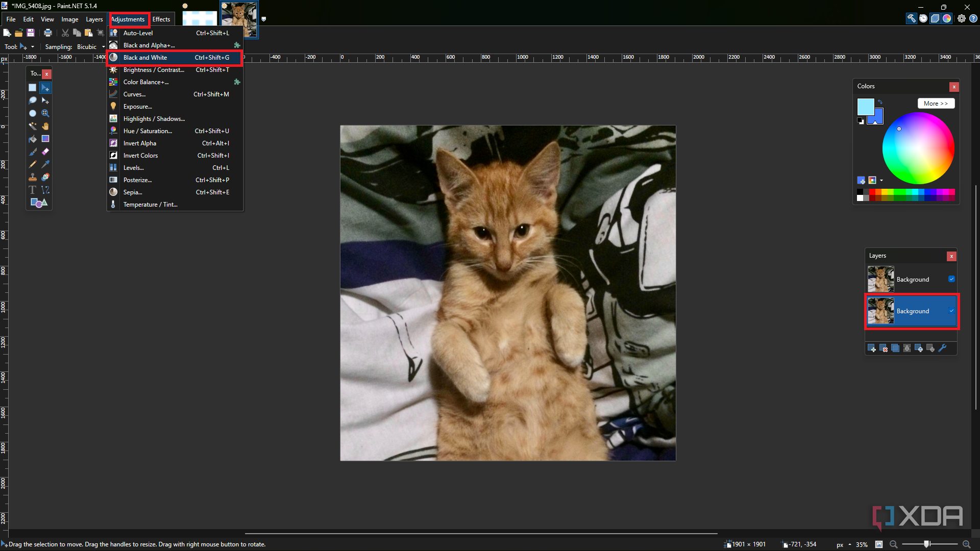Open Help question mark icon
The width and height of the screenshot is (980, 551).
[973, 18]
